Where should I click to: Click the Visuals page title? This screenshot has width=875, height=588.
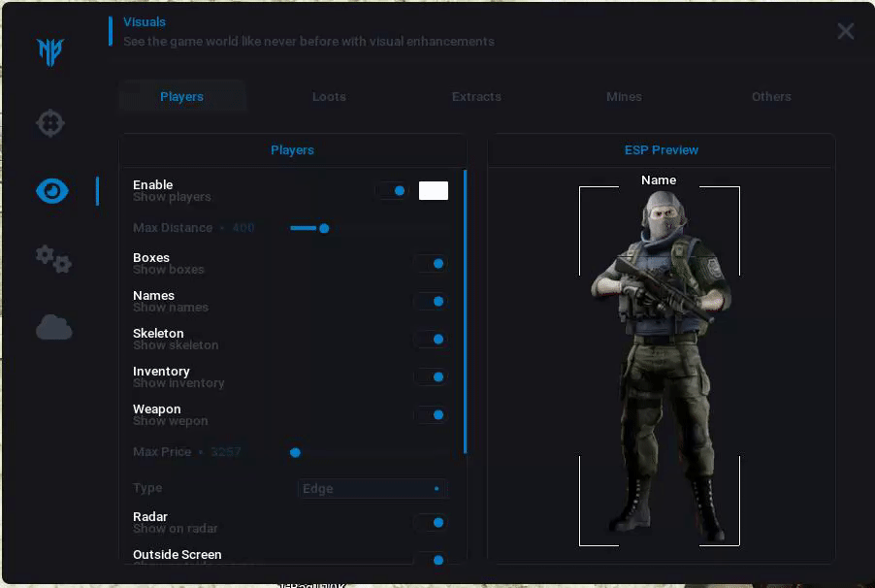coord(145,22)
